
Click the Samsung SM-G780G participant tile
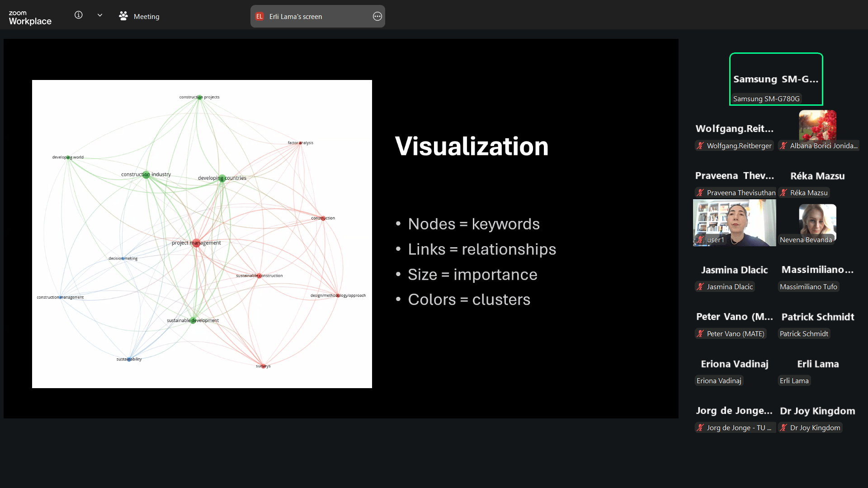pyautogui.click(x=776, y=79)
